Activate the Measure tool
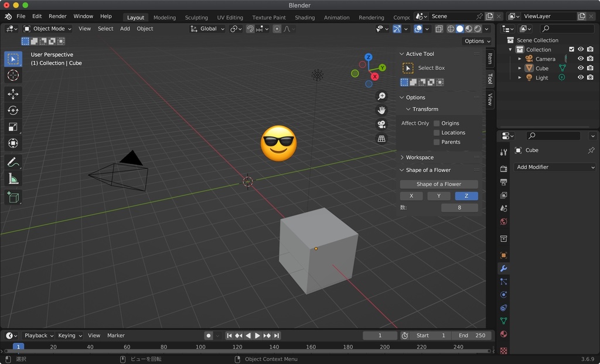 [x=13, y=178]
